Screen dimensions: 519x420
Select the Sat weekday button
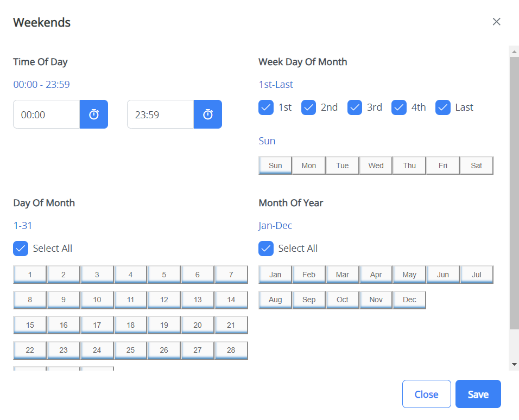click(x=476, y=166)
